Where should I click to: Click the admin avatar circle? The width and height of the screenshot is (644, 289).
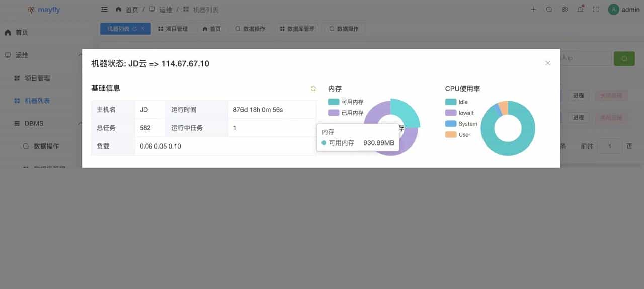(x=613, y=10)
